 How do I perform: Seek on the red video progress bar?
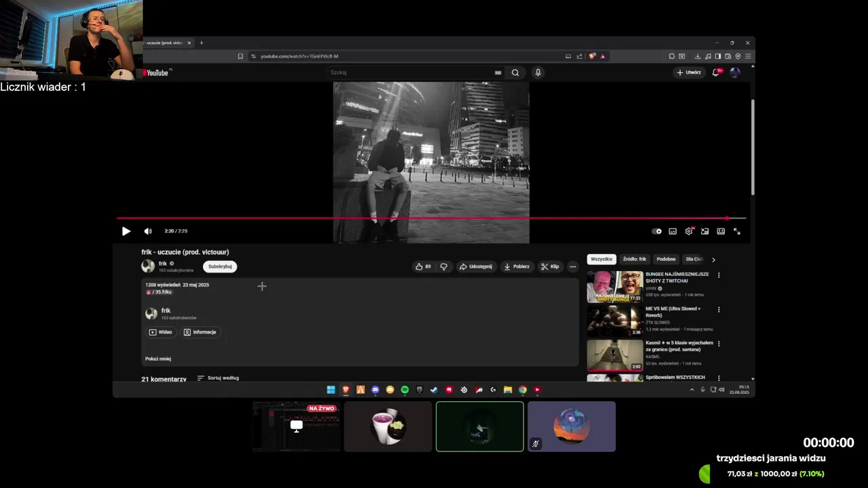click(x=431, y=218)
